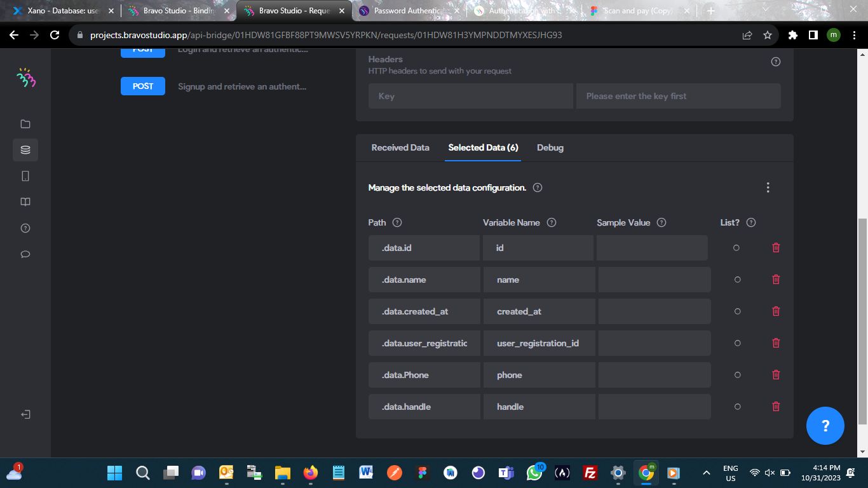Viewport: 868px width, 488px height.
Task: Open the data library database icon
Action: (x=25, y=150)
